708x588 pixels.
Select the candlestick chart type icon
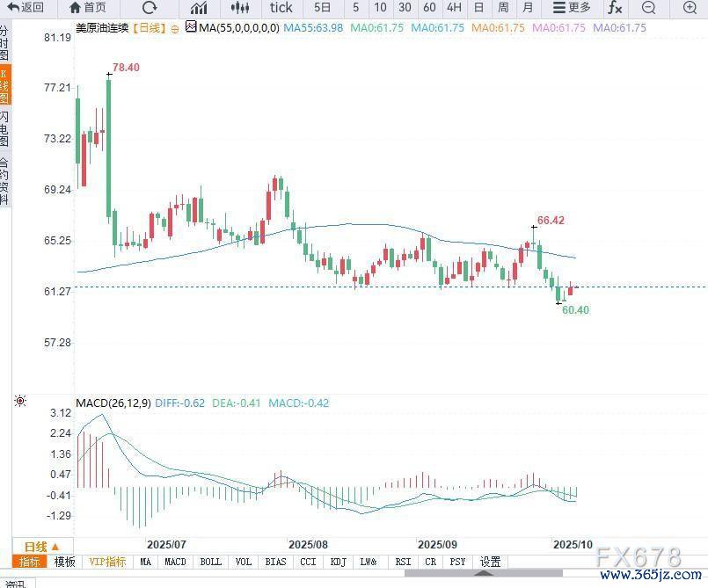[x=241, y=8]
